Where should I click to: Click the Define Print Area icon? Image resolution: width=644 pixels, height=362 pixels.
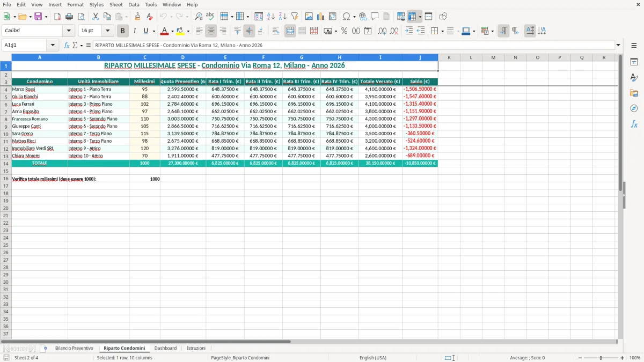pos(401,17)
